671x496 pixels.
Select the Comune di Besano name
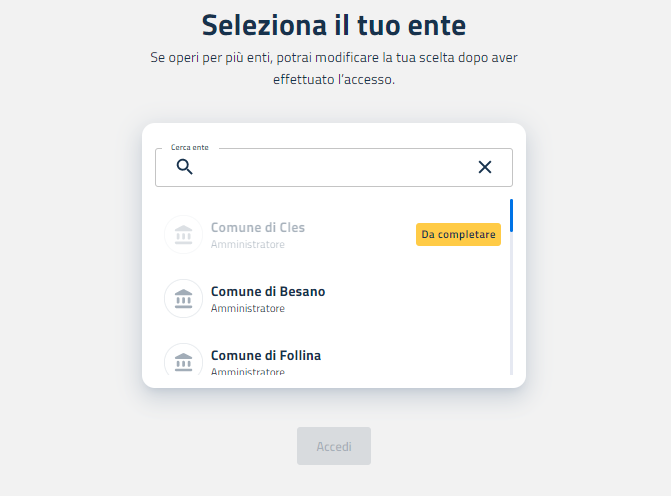tap(267, 291)
